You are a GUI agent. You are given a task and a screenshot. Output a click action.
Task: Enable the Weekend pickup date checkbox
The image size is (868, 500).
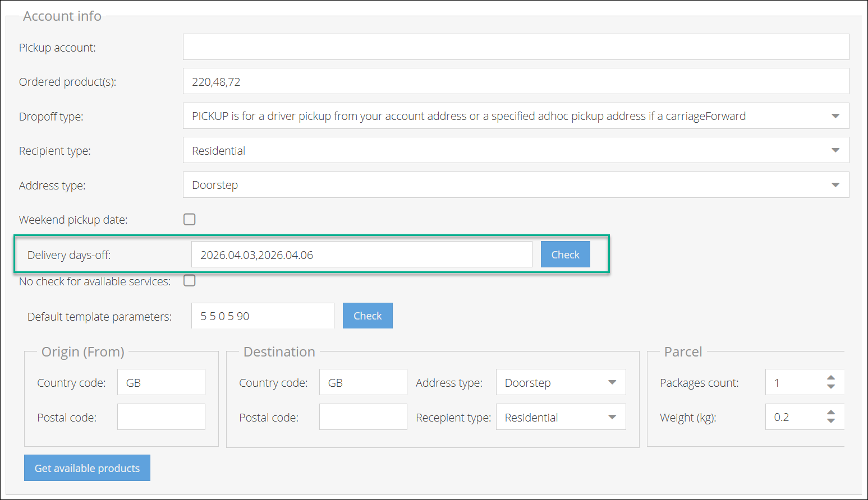(190, 219)
